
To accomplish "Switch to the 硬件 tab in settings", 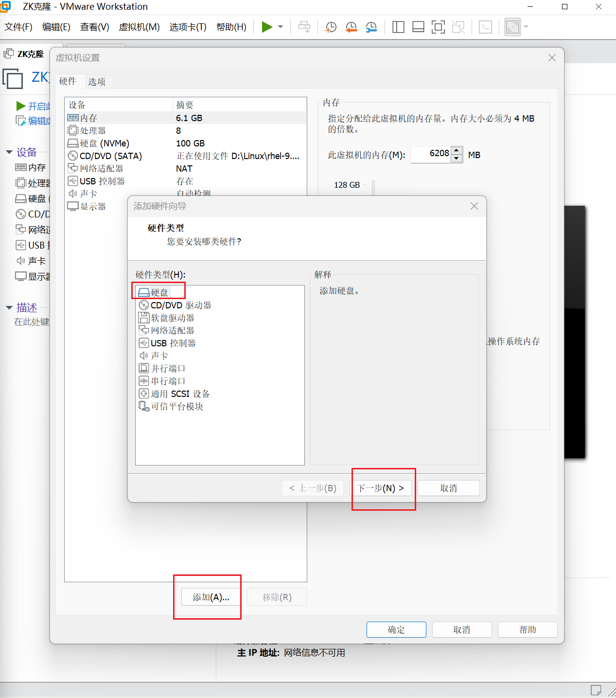I will (x=68, y=81).
